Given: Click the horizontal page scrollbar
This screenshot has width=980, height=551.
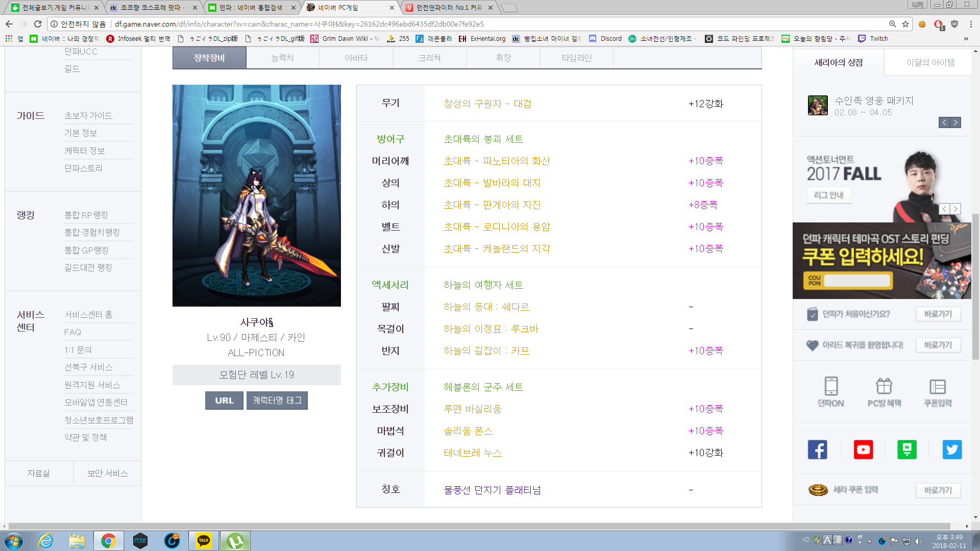Looking at the screenshot, I should point(479,526).
